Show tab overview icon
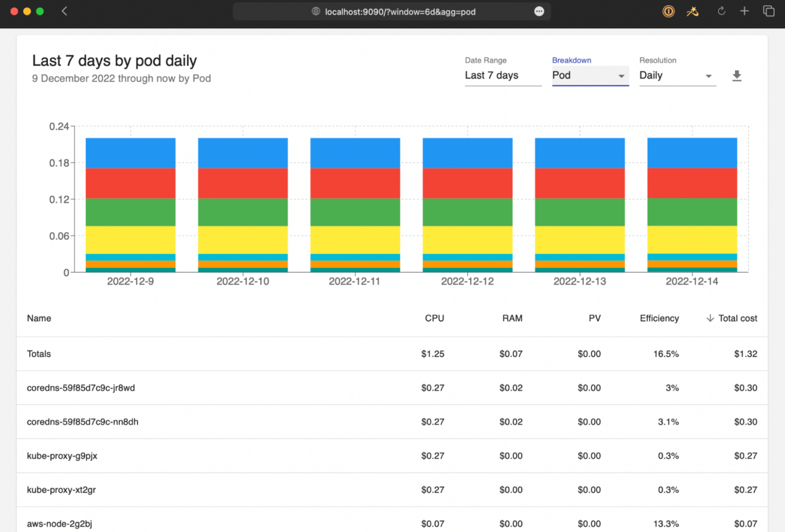This screenshot has height=532, width=785. point(769,11)
